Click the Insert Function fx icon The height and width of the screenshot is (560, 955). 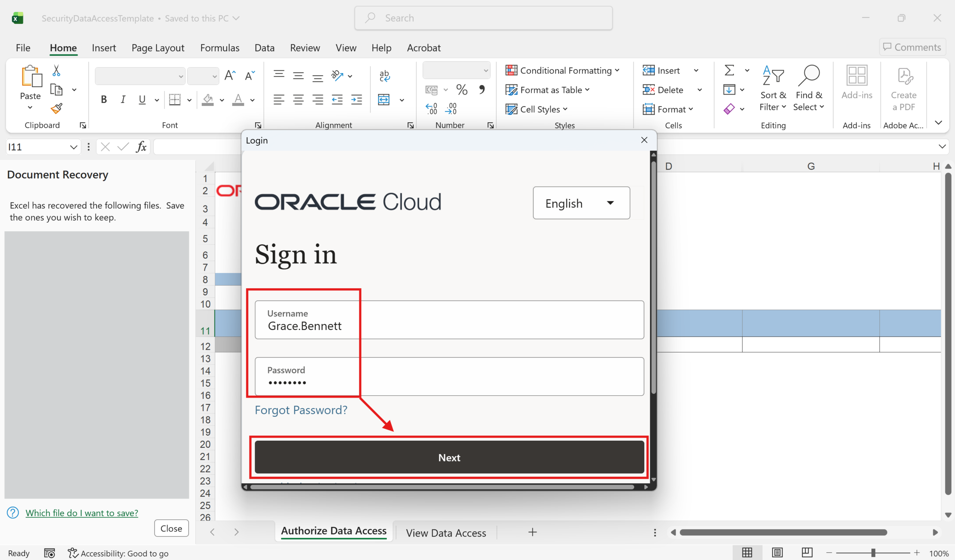point(141,147)
